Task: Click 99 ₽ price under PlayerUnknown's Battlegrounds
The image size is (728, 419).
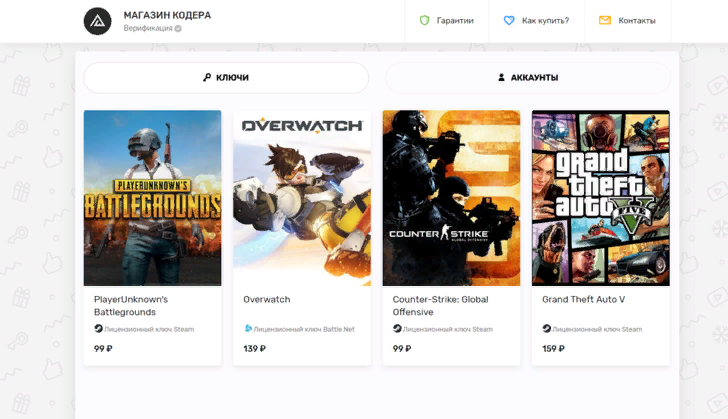Action: (103, 348)
